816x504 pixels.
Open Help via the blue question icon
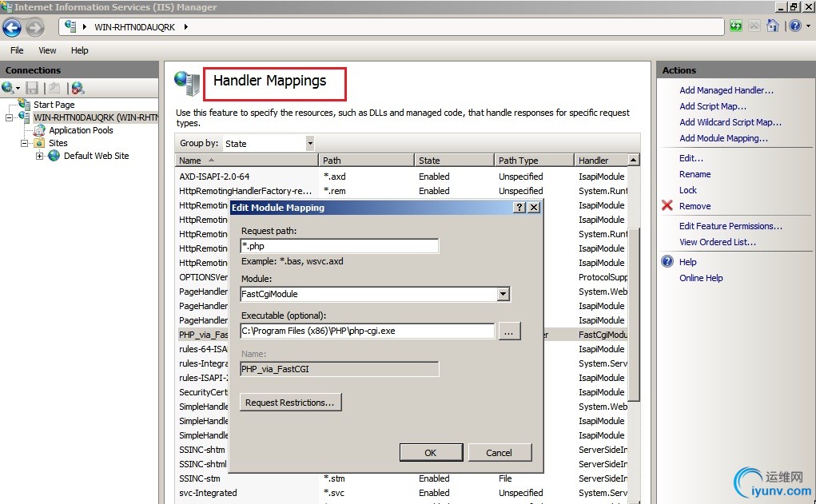(794, 26)
